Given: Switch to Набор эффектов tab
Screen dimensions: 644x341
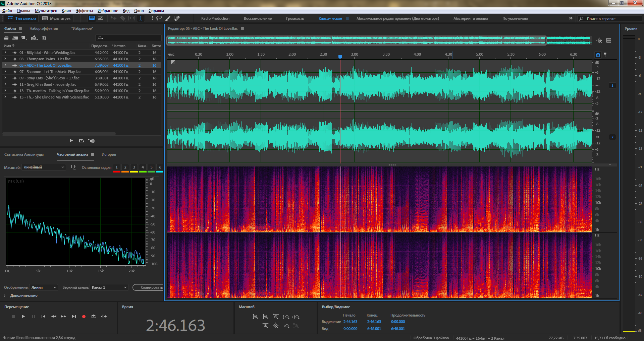Looking at the screenshot, I should click(44, 28).
